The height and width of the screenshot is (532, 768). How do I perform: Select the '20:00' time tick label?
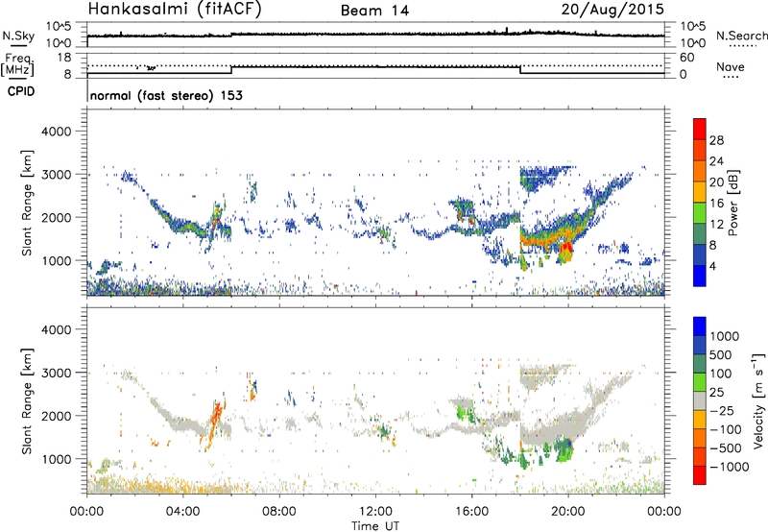[x=567, y=512]
